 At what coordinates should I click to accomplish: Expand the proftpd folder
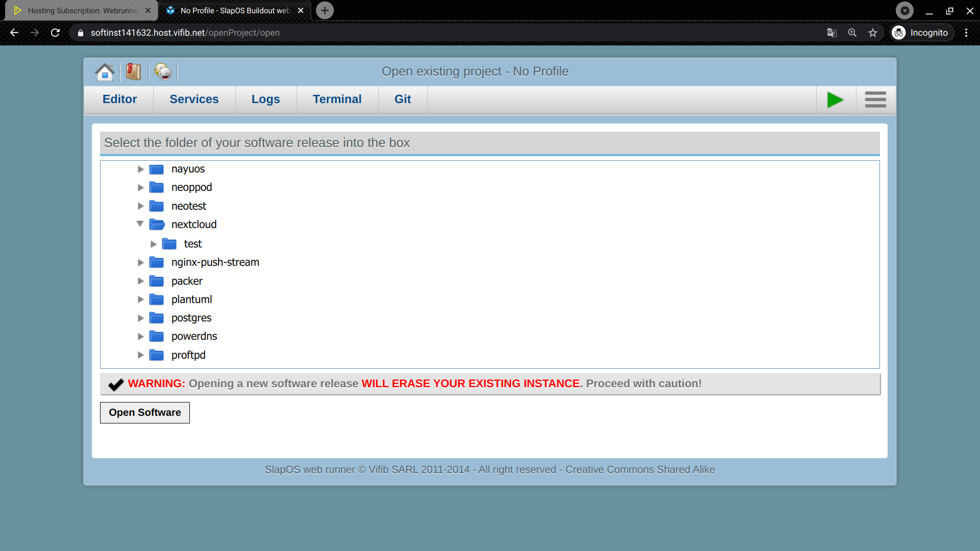pos(140,355)
